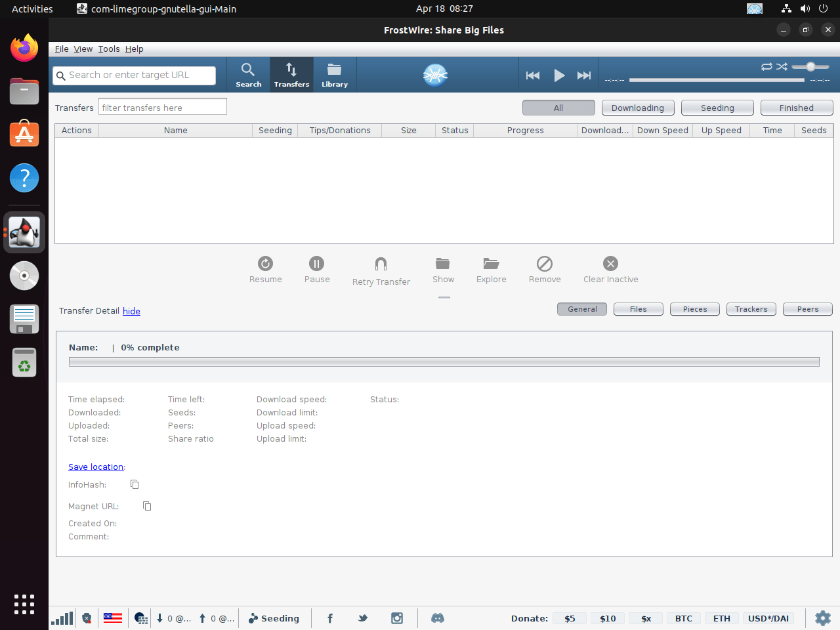Switch to the General detail tab
The height and width of the screenshot is (630, 840).
coord(582,309)
